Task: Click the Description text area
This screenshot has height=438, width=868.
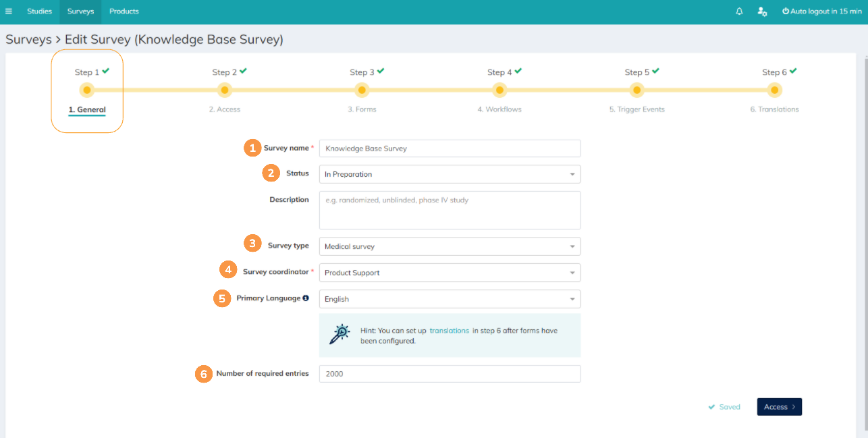Action: [x=450, y=210]
